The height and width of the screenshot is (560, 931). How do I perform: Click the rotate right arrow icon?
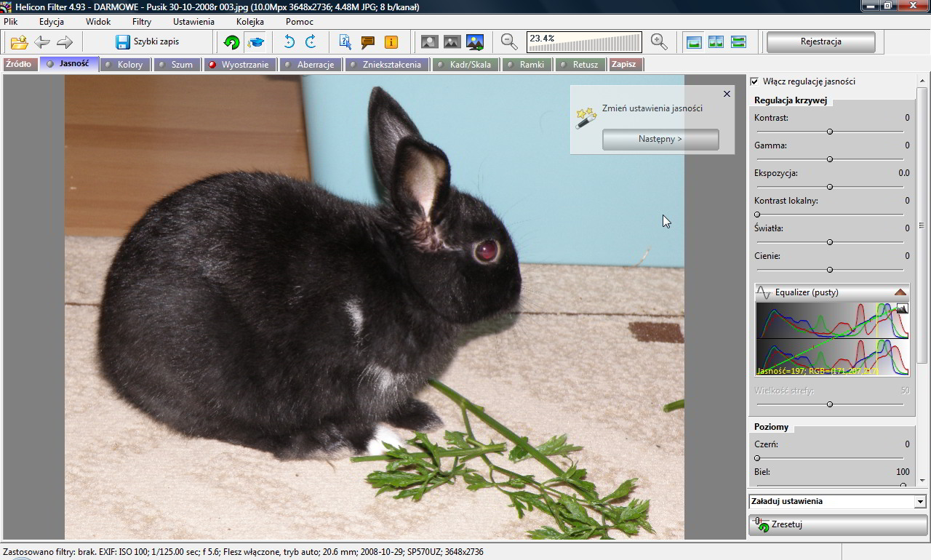coord(311,42)
